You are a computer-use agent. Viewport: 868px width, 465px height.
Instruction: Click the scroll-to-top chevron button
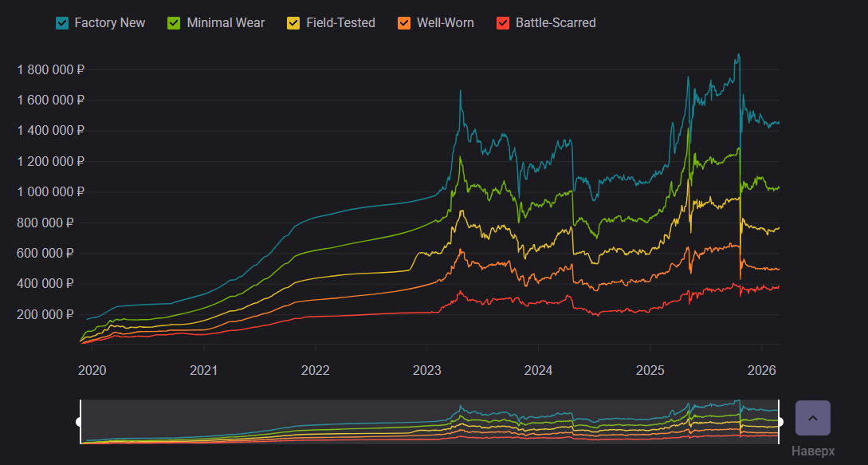tap(813, 418)
